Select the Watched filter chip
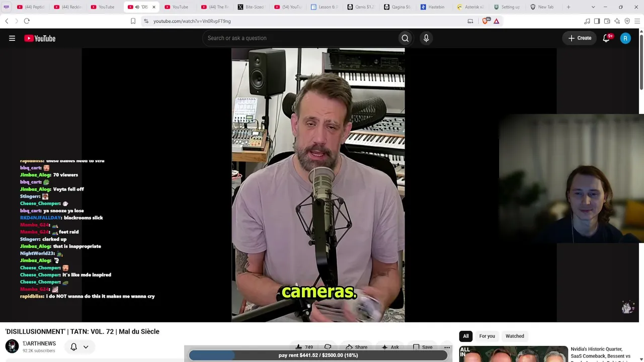This screenshot has height=362, width=644. [515, 336]
